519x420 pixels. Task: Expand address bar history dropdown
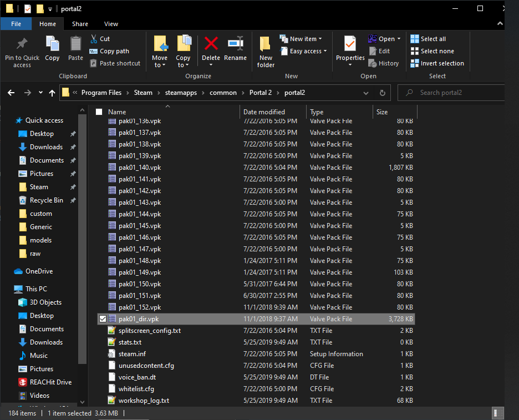[x=366, y=93]
